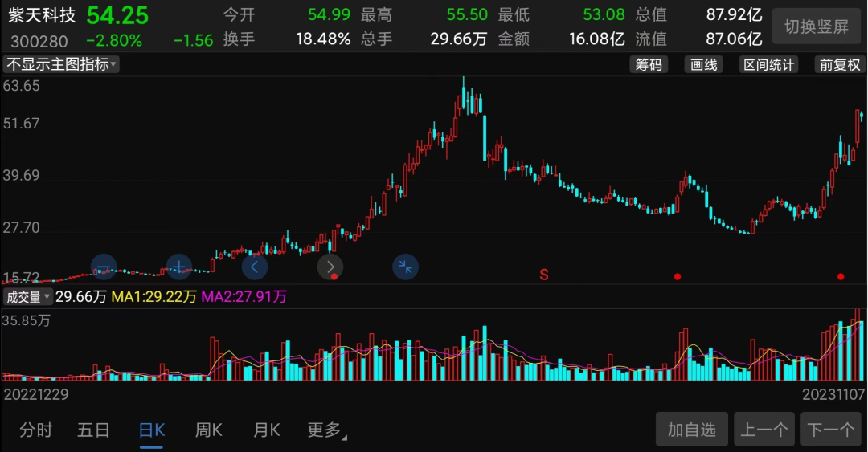Click day low value 53.08
Image resolution: width=868 pixels, height=452 pixels.
604,15
